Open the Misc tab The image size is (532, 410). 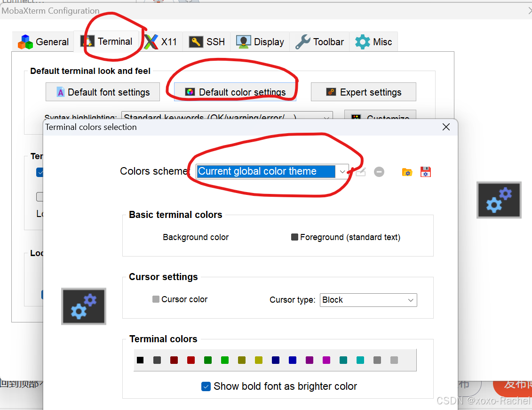coord(373,42)
